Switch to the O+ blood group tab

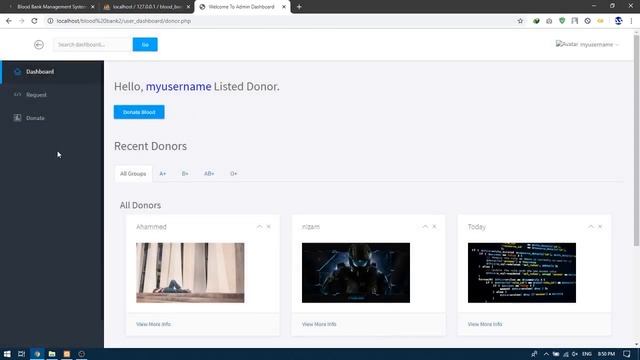pos(233,173)
